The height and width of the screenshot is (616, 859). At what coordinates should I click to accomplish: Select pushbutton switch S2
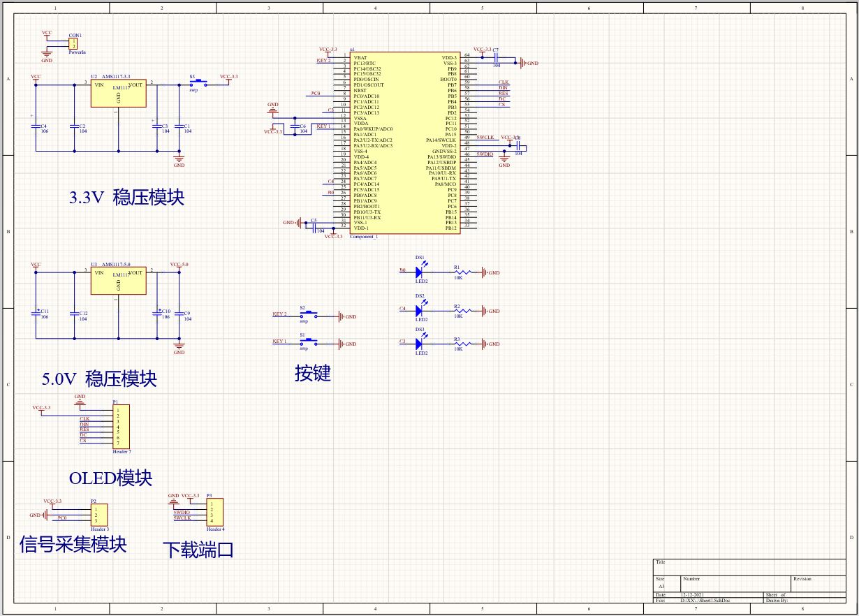(308, 315)
